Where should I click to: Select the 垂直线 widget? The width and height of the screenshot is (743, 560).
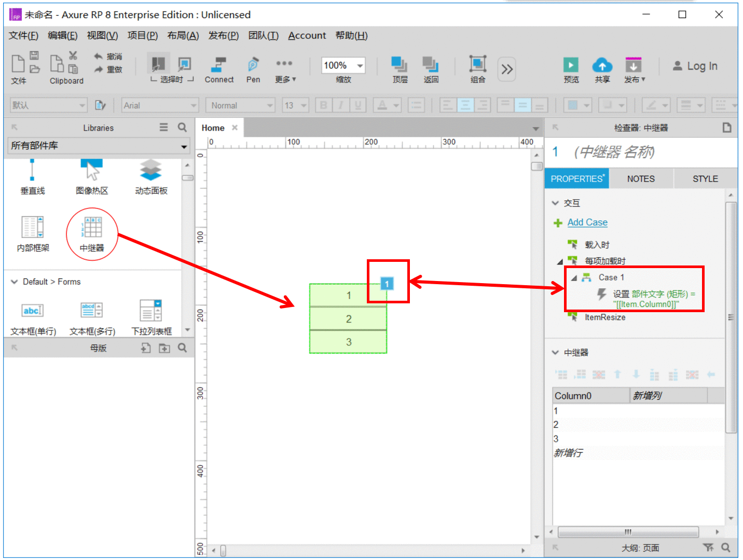click(x=32, y=177)
